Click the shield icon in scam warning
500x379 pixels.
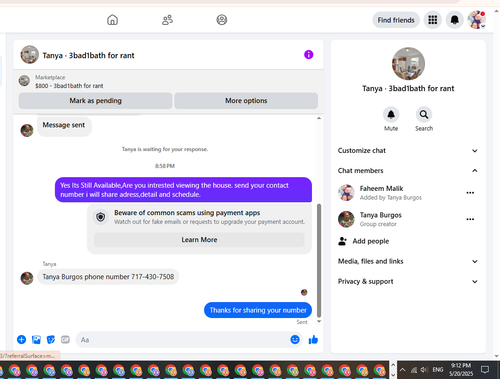[101, 217]
